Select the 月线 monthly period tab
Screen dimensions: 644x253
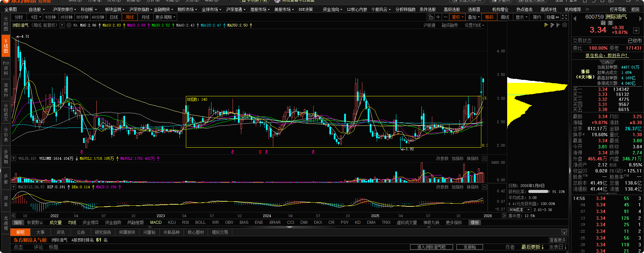pos(146,17)
